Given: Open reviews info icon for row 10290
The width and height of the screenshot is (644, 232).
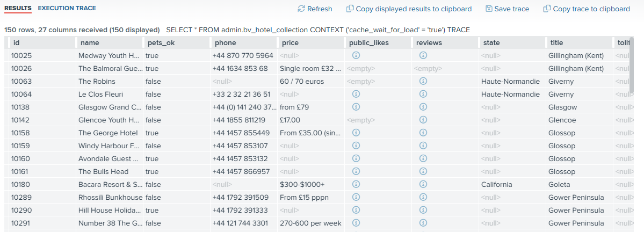Looking at the screenshot, I should 423,210.
